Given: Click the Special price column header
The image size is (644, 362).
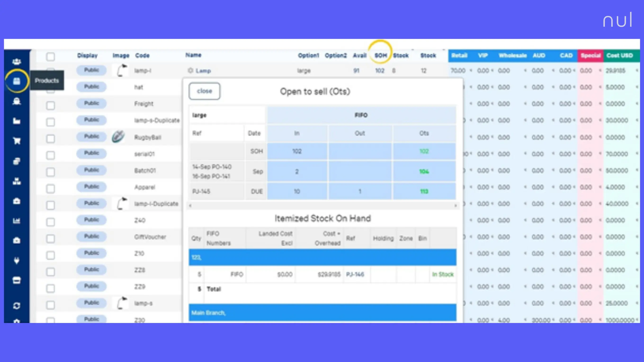Looking at the screenshot, I should [590, 55].
